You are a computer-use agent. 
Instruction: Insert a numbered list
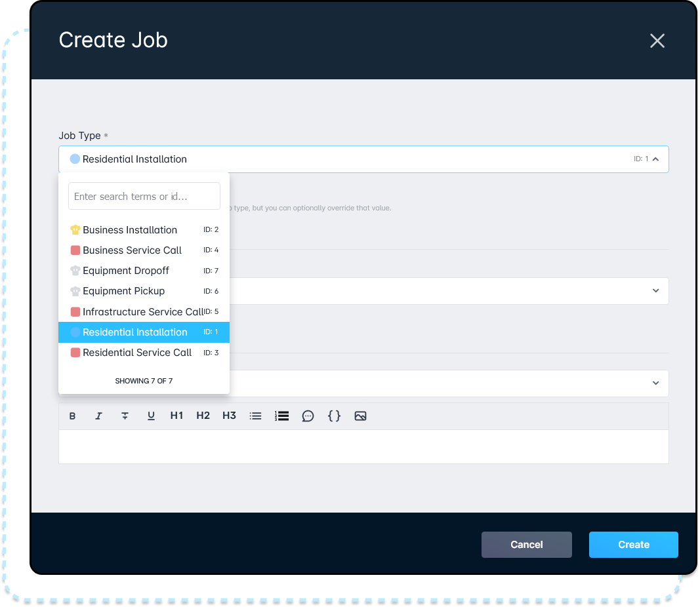281,416
